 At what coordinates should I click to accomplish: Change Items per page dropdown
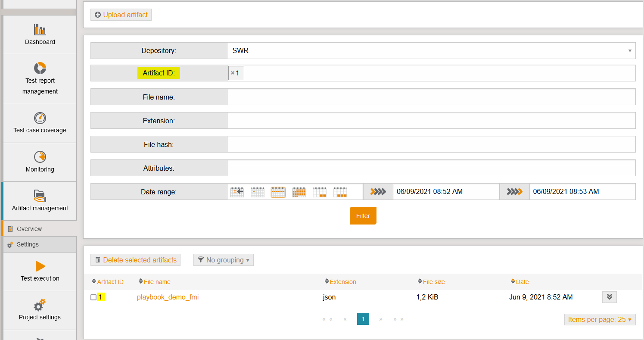[599, 320]
